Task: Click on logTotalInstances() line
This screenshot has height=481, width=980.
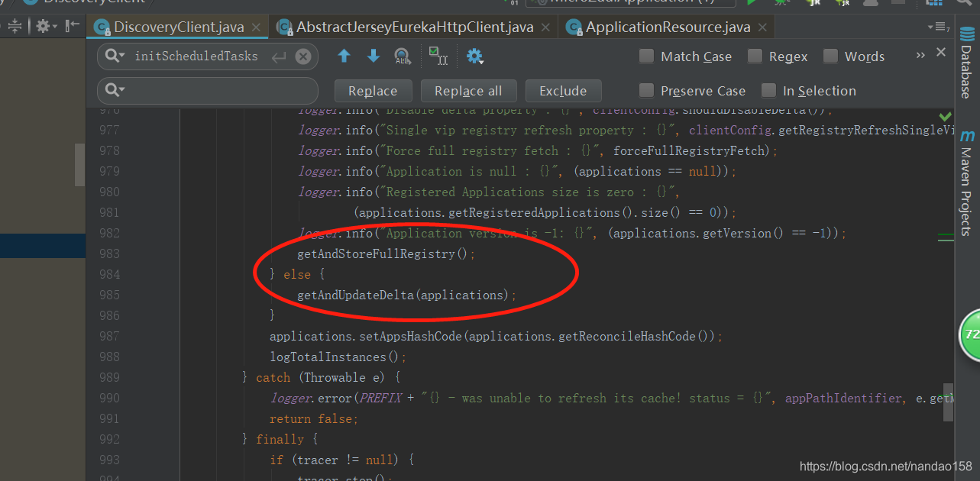Action: 338,357
